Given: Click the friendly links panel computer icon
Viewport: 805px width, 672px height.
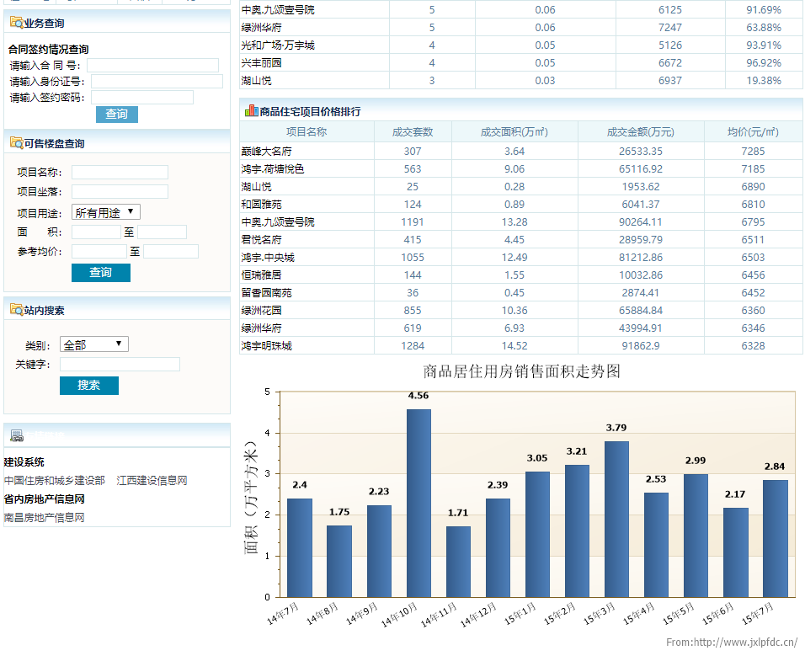Looking at the screenshot, I should click(x=16, y=435).
